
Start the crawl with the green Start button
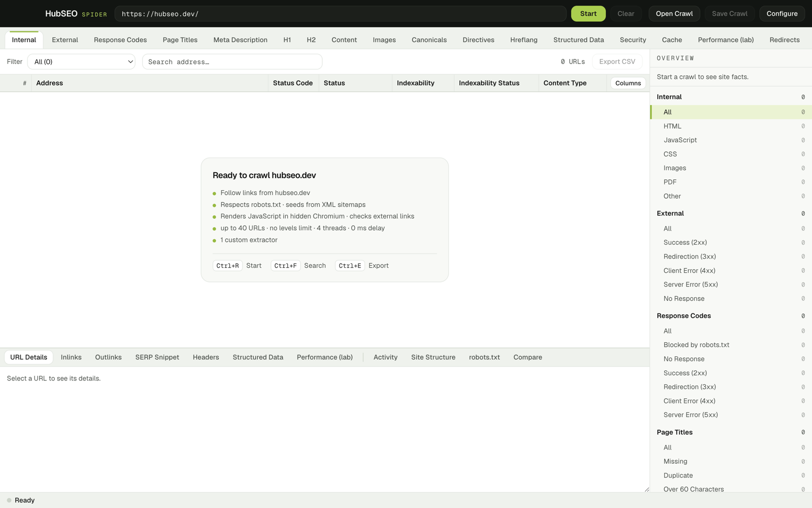pos(588,14)
